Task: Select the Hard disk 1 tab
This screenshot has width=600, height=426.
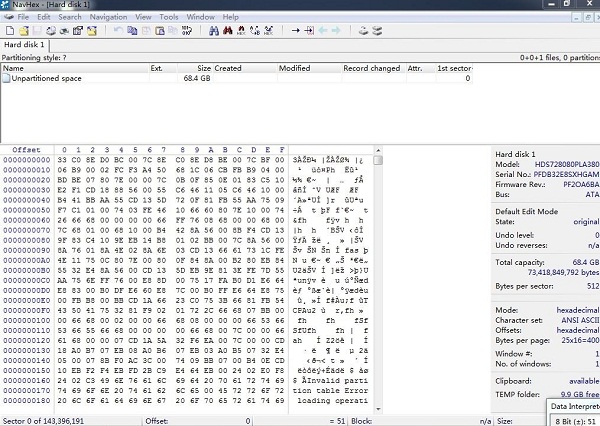Action: pos(24,45)
